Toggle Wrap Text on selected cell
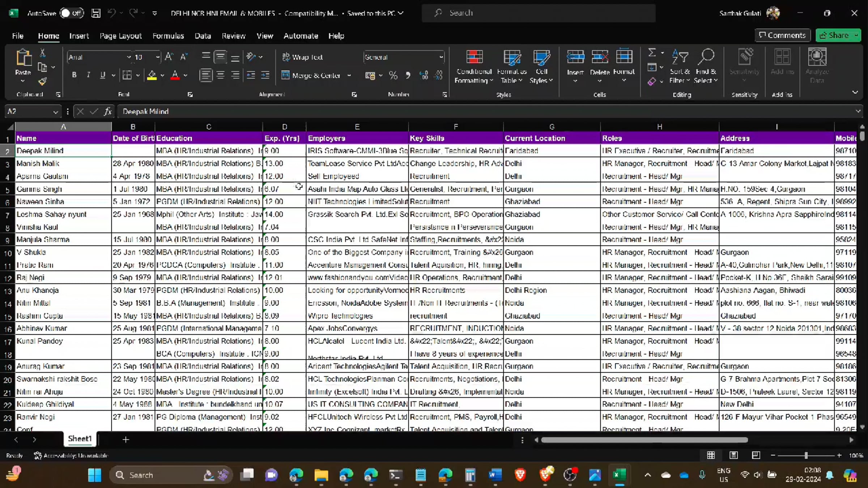This screenshot has width=868, height=488. coord(302,57)
